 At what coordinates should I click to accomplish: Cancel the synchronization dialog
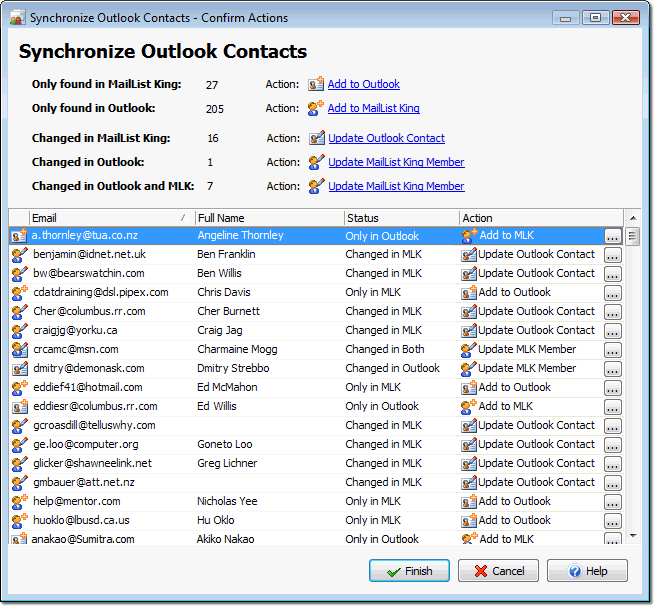498,571
